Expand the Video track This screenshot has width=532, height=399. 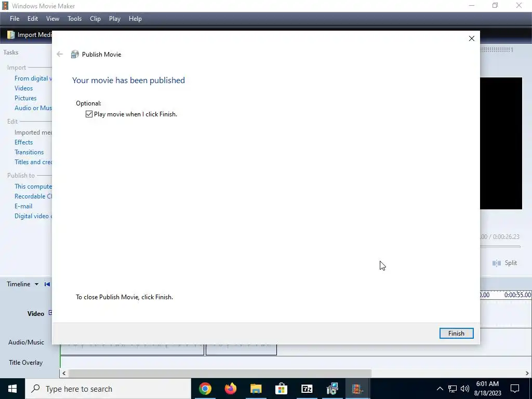[50, 312]
